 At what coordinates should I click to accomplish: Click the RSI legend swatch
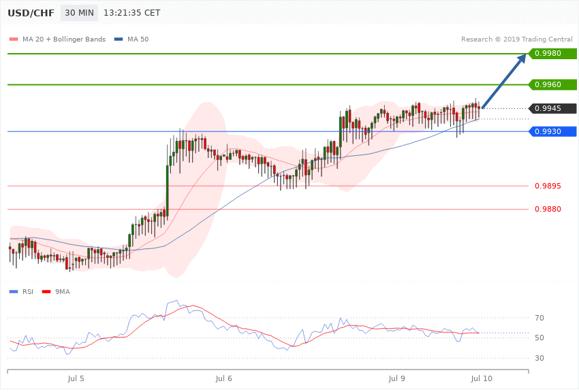point(14,292)
